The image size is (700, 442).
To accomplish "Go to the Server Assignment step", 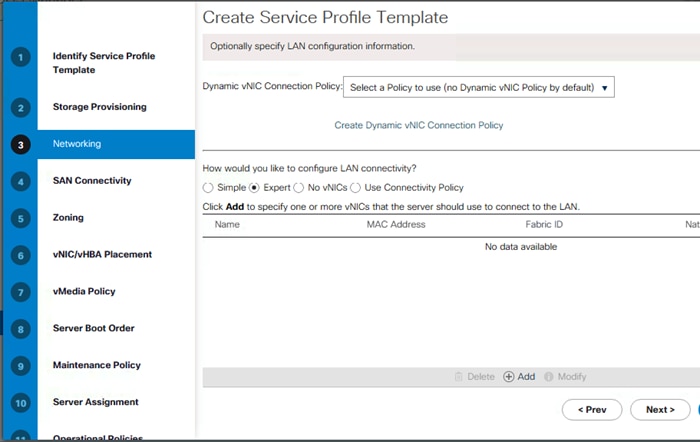I will tap(96, 402).
